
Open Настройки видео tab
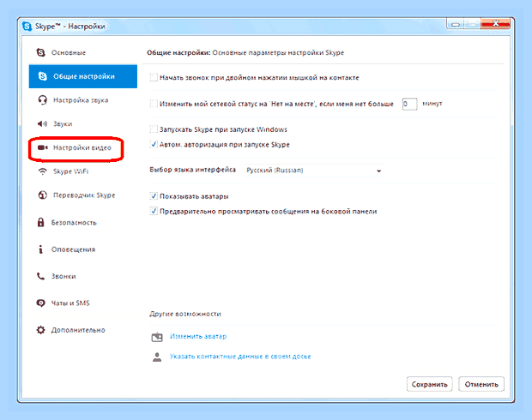pos(83,147)
